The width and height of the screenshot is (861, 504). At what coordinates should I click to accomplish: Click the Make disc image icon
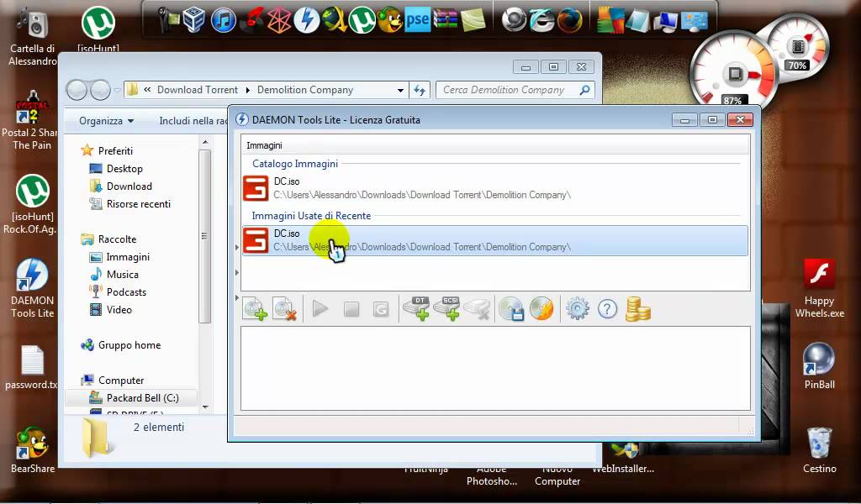pos(511,309)
